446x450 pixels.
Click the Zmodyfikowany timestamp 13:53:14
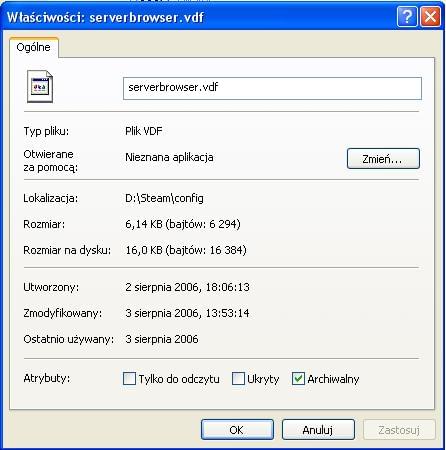[228, 313]
